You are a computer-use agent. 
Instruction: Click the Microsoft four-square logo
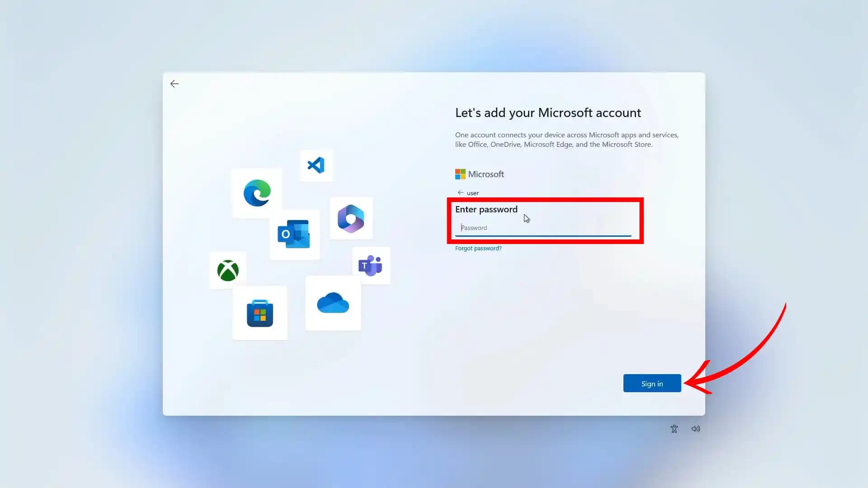coord(460,174)
